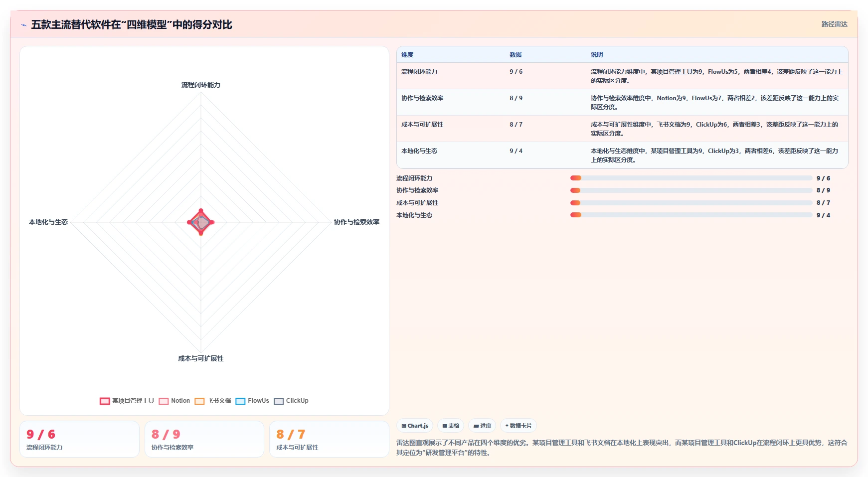Click the description text for 本地化与生态 row
868x477 pixels.
(x=714, y=156)
